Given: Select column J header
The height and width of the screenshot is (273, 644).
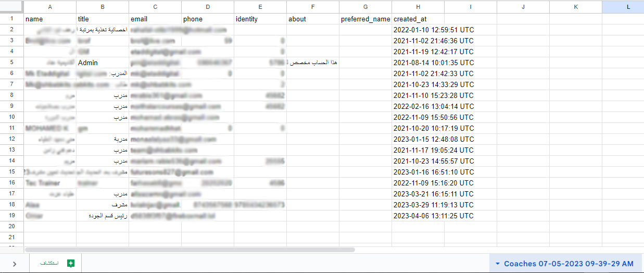Looking at the screenshot, I should tap(523, 7).
